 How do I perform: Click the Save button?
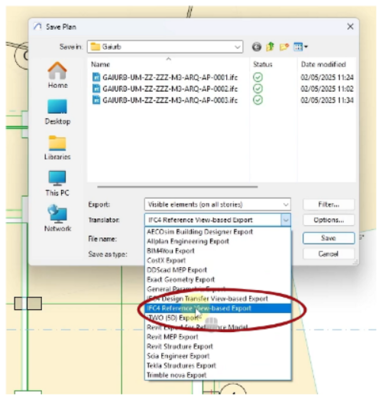[x=329, y=238]
